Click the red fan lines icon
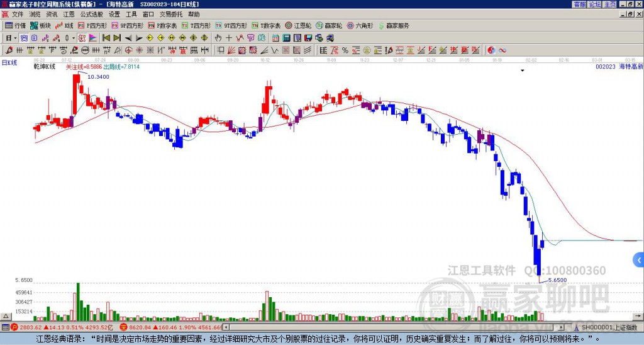This screenshot has height=345, width=644. pyautogui.click(x=231, y=50)
